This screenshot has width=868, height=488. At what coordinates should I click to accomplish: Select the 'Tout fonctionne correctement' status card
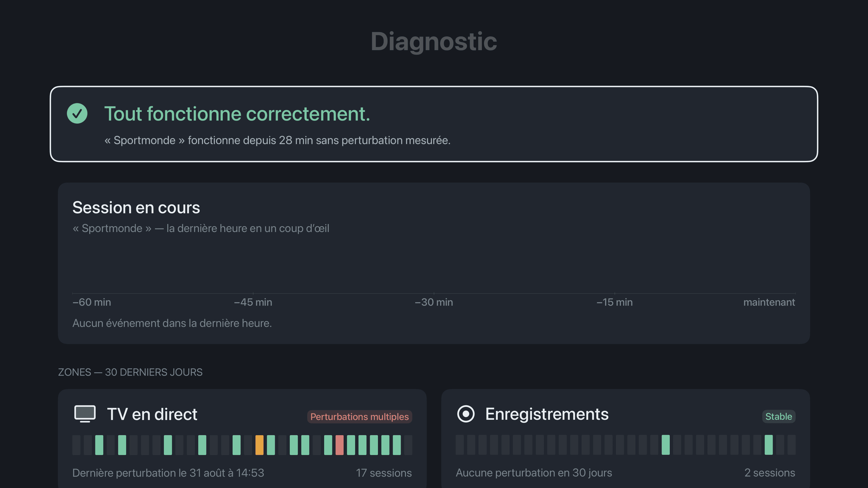(434, 124)
